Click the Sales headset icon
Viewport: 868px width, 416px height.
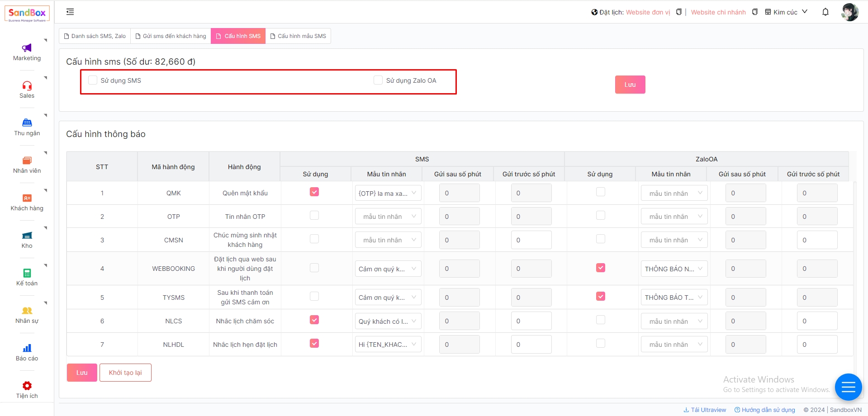click(x=27, y=86)
